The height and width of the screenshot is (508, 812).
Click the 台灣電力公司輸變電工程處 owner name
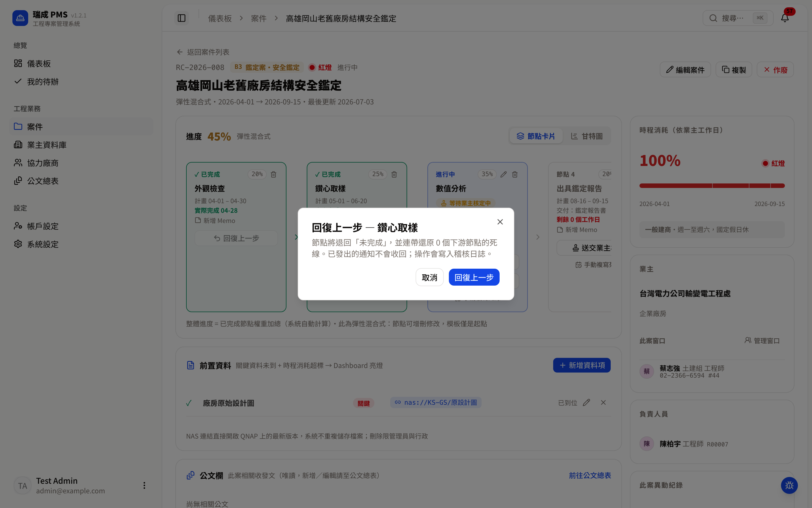point(685,294)
